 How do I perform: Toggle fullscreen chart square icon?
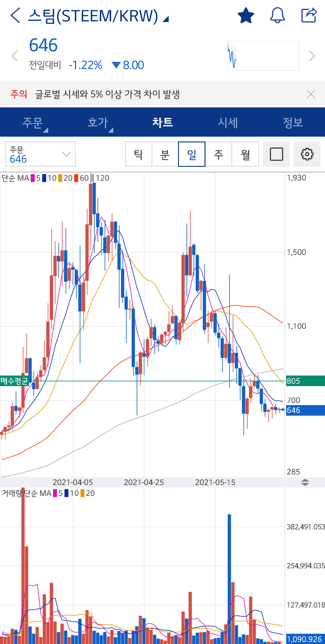[x=276, y=154]
